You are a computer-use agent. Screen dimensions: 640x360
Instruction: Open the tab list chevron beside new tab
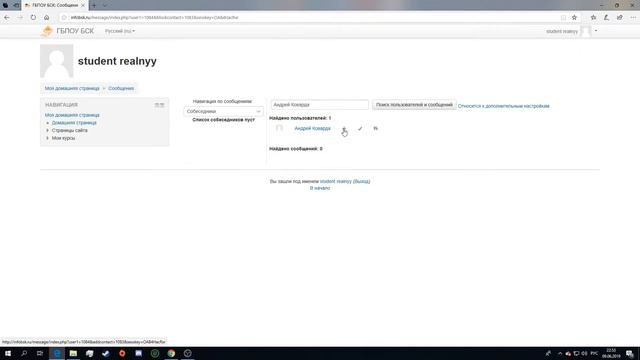point(104,5)
